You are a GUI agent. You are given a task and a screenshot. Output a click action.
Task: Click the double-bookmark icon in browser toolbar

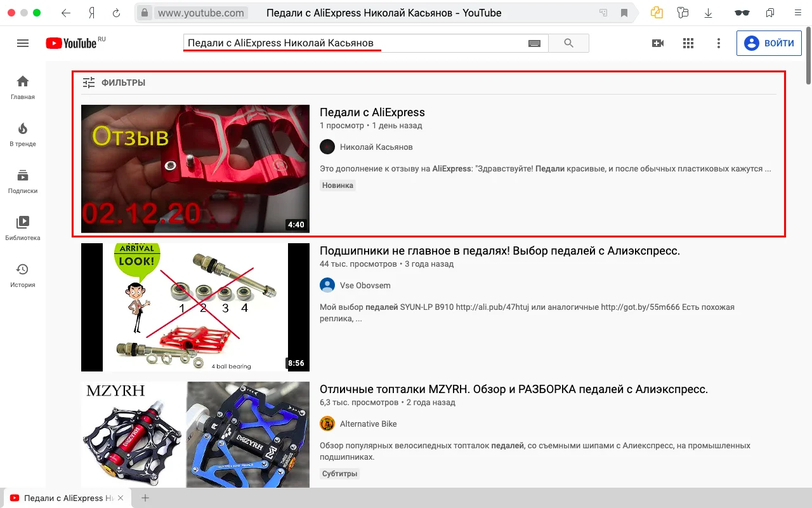770,13
